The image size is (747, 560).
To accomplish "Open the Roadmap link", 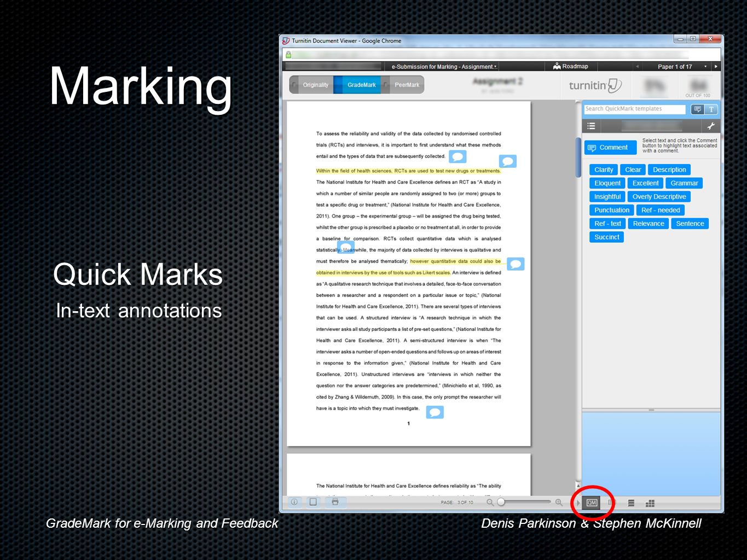I will coord(571,66).
